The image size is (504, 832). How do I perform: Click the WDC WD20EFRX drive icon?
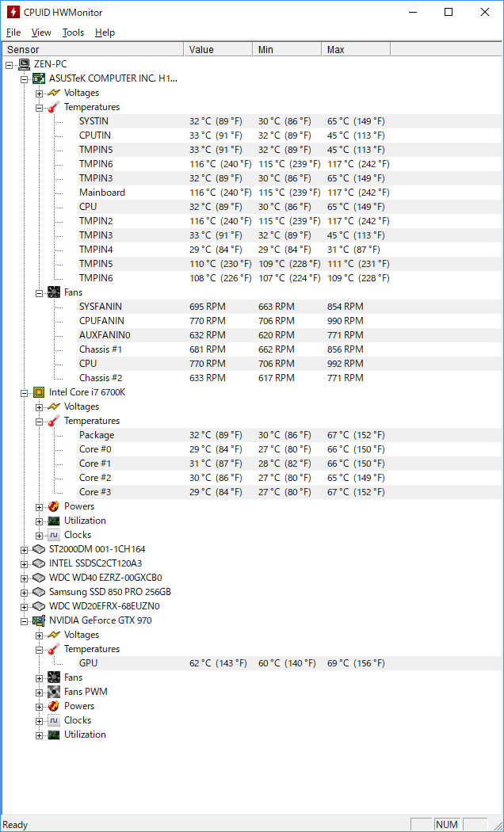39,606
